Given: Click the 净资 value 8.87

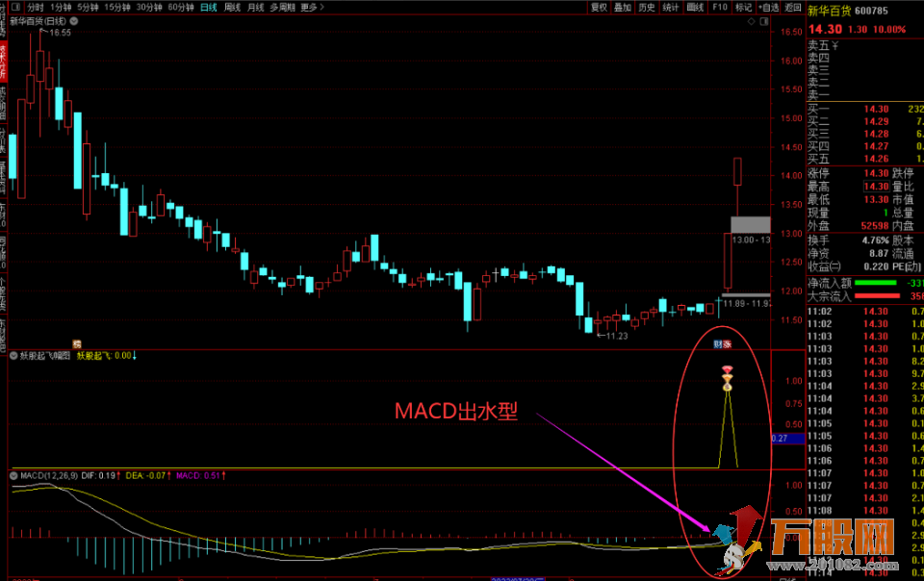Looking at the screenshot, I should click(879, 253).
